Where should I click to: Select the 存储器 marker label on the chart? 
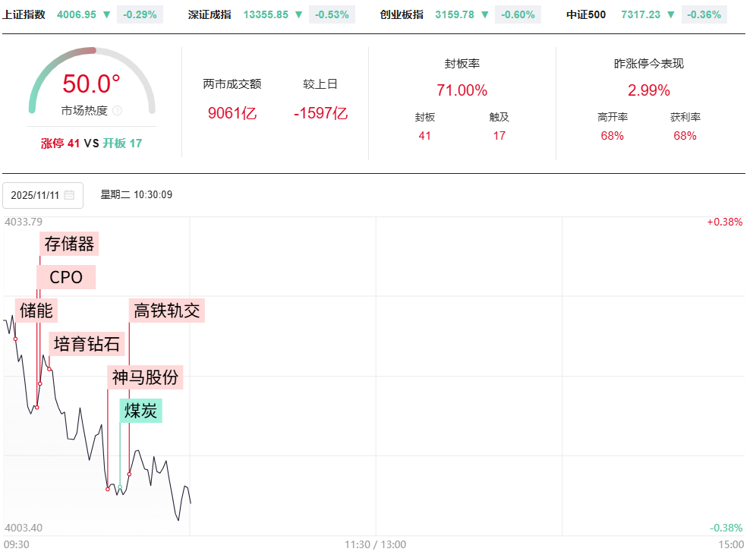pyautogui.click(x=69, y=244)
